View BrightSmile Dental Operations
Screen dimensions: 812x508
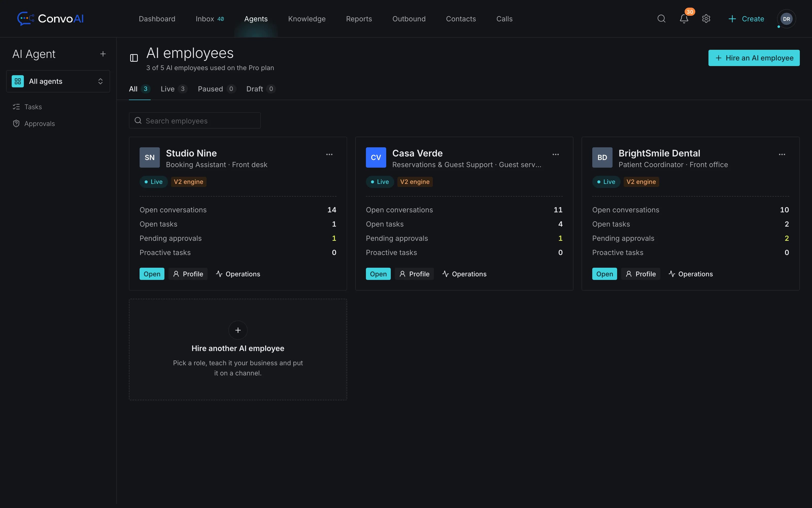tap(690, 274)
